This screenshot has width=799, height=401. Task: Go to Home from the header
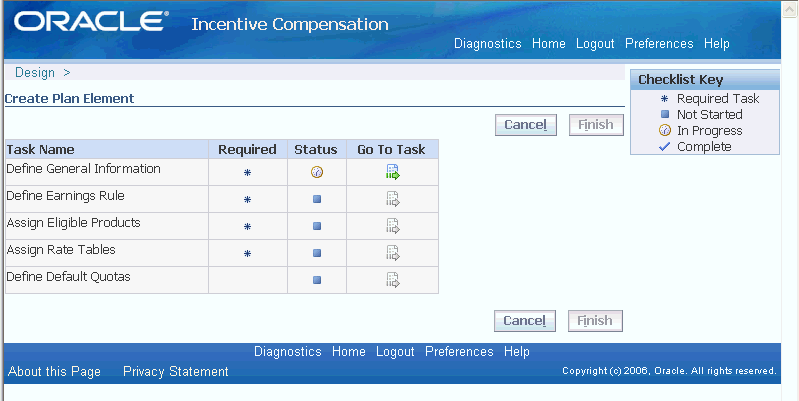tap(549, 44)
